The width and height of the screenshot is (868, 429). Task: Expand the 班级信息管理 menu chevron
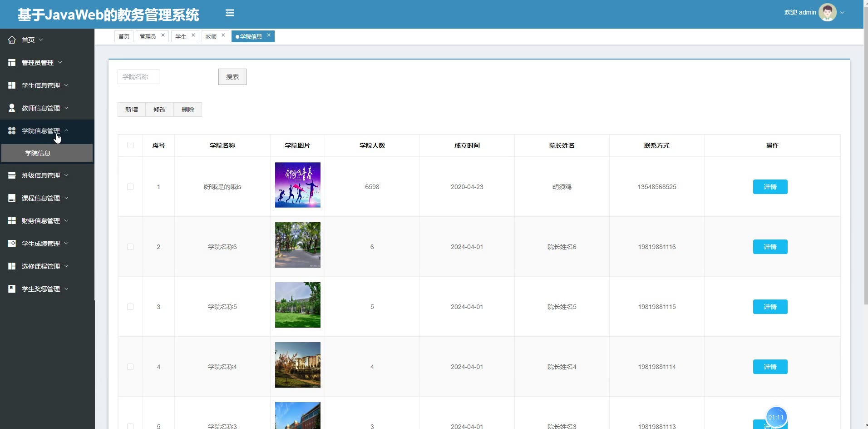pos(66,175)
